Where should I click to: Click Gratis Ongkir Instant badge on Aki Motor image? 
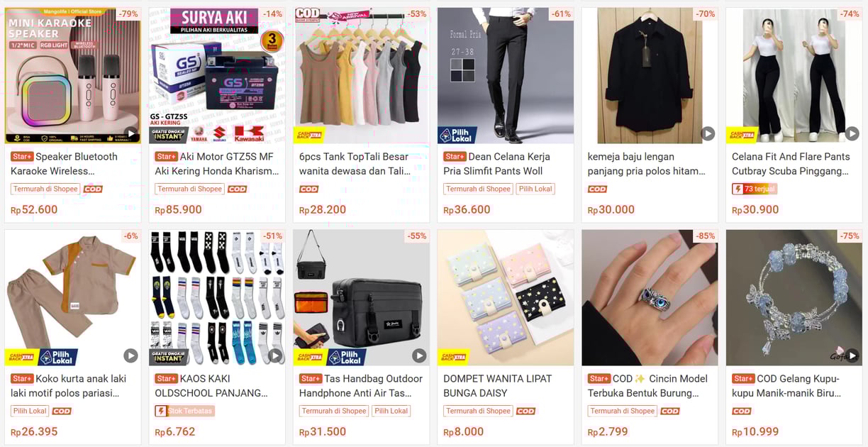pos(169,135)
